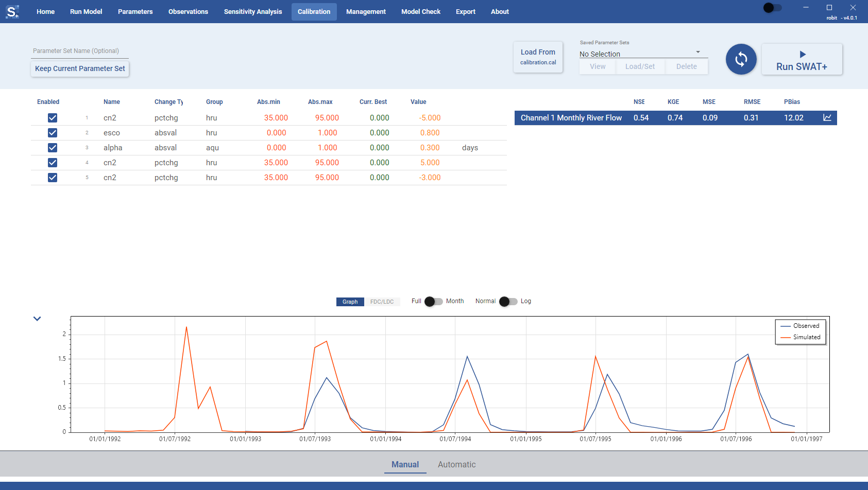Open the About page
The height and width of the screenshot is (490, 868).
click(500, 12)
